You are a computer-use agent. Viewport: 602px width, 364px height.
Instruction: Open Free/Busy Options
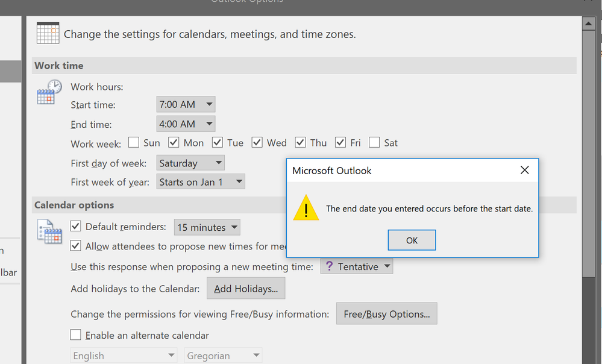tap(386, 313)
